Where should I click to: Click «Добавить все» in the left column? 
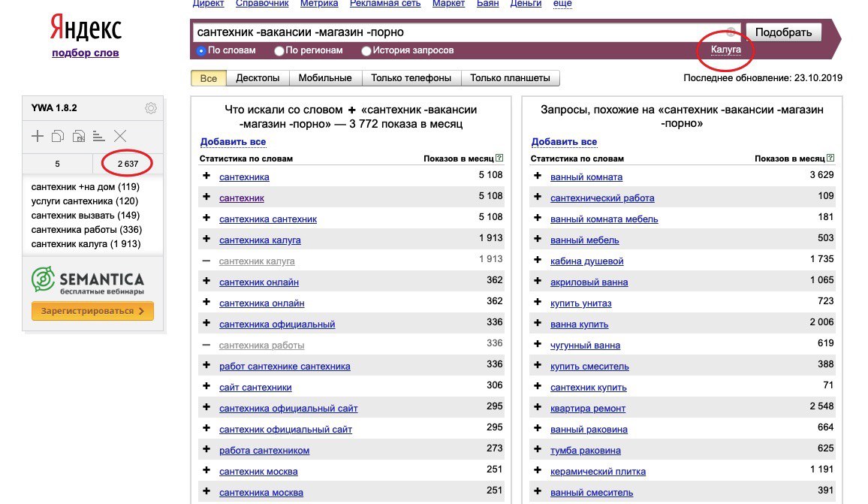pyautogui.click(x=233, y=142)
